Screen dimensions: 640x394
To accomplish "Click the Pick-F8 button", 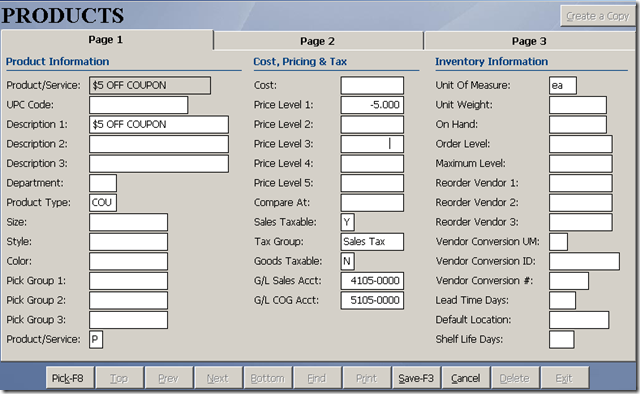I will 70,378.
